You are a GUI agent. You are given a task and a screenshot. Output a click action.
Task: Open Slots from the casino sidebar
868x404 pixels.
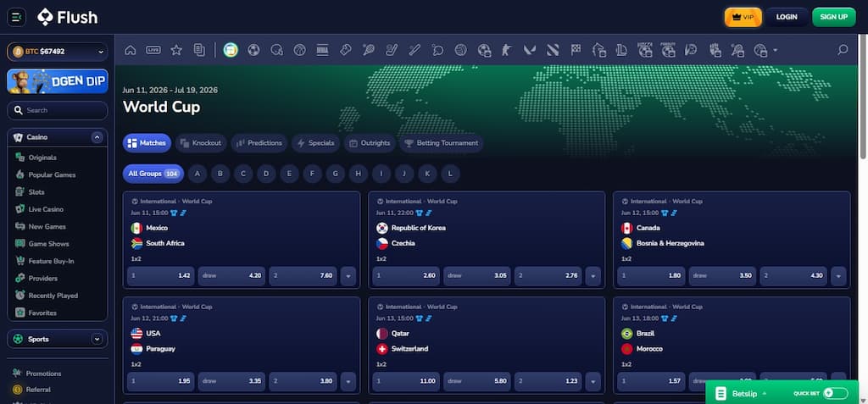click(36, 192)
